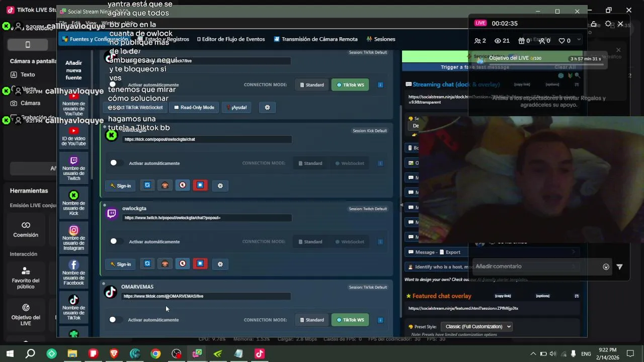
Task: Open Sesiones tab
Action: pos(381,39)
